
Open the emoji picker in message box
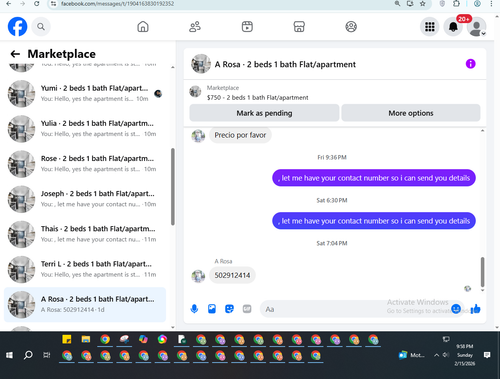click(456, 309)
